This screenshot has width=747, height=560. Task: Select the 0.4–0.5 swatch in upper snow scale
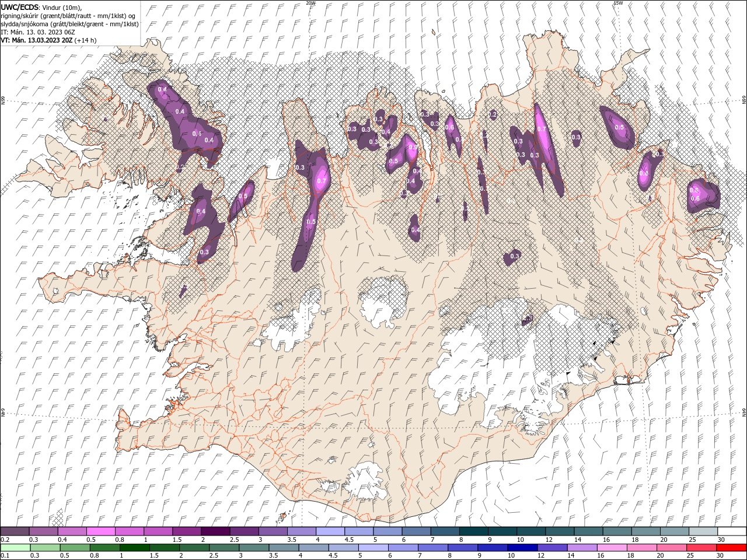click(x=72, y=531)
